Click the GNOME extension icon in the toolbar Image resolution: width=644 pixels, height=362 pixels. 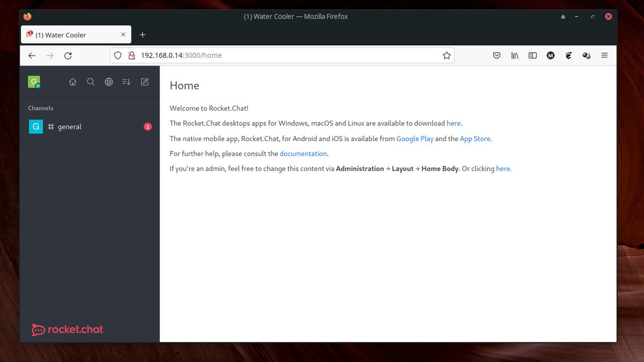pos(568,55)
